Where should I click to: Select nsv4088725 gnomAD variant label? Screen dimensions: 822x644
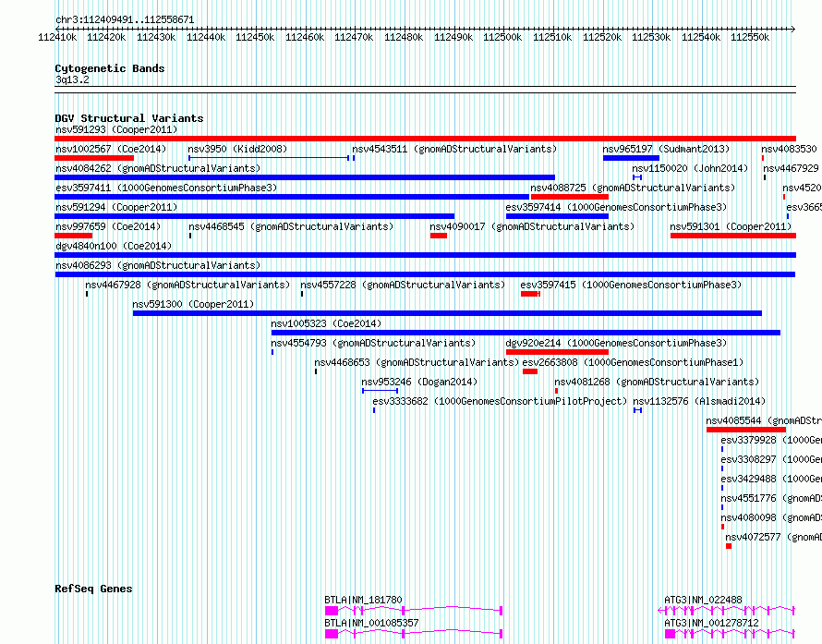pyautogui.click(x=633, y=188)
